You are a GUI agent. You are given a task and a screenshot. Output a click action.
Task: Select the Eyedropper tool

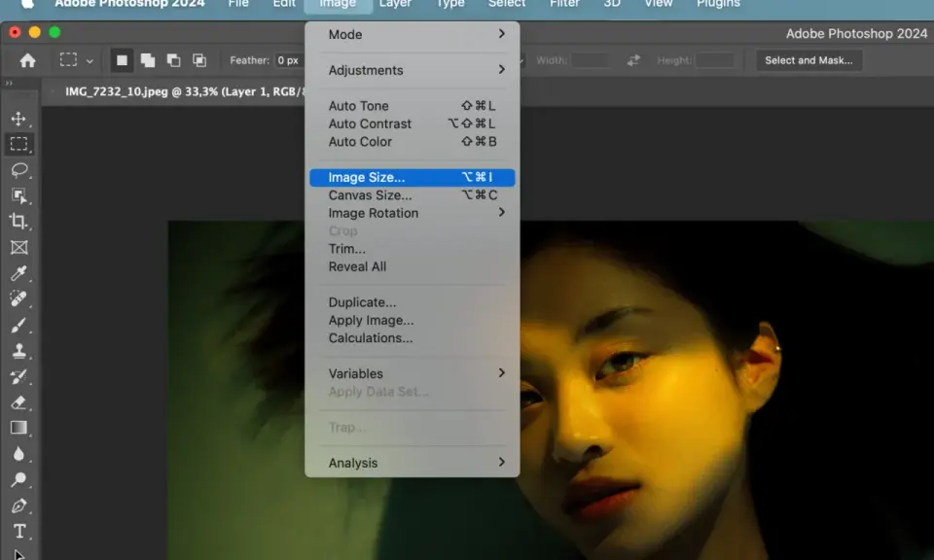click(18, 273)
